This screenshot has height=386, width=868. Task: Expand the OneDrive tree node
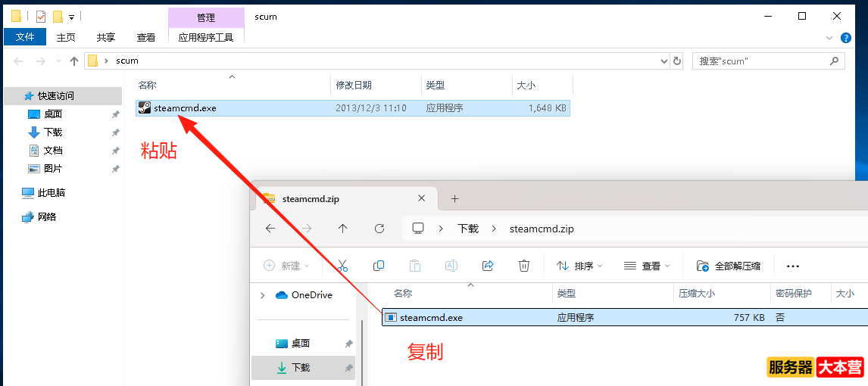(x=262, y=295)
